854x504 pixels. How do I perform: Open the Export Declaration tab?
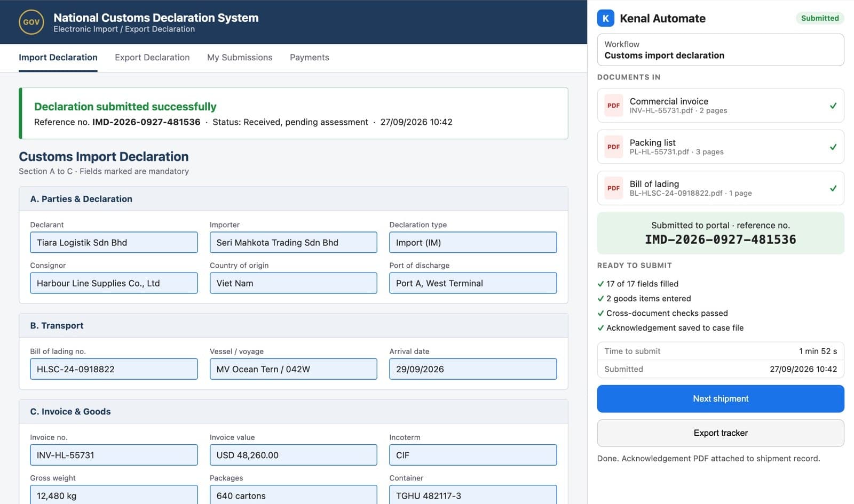tap(152, 58)
